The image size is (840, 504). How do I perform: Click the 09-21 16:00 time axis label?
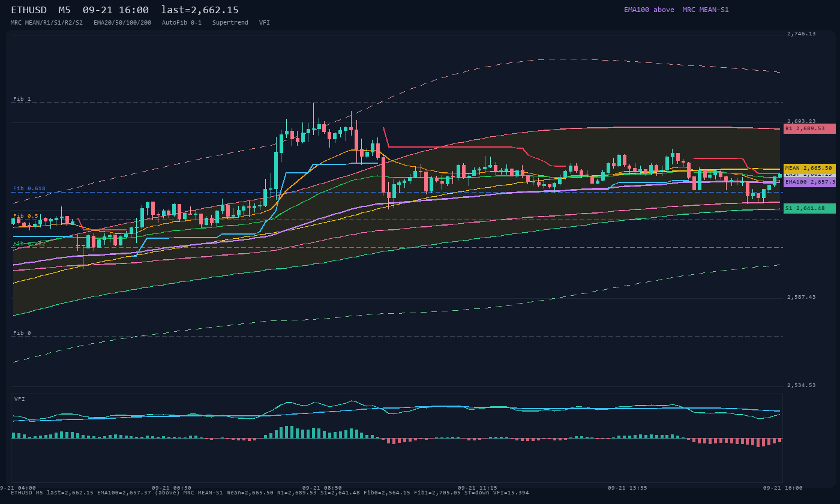pos(782,488)
